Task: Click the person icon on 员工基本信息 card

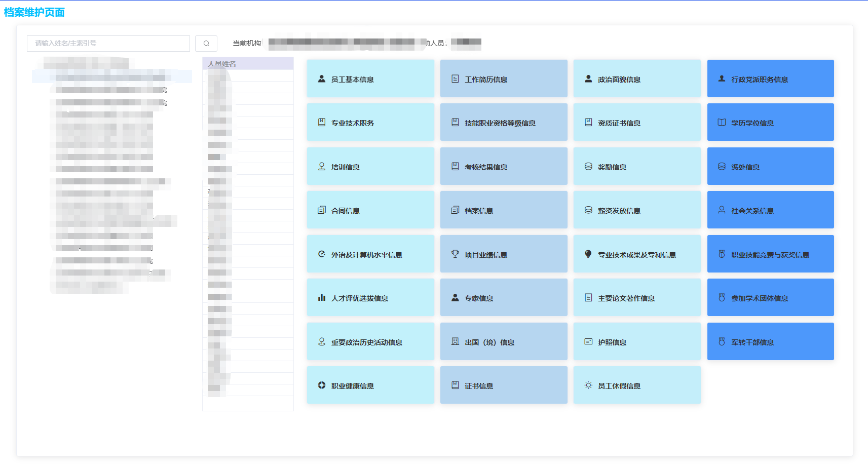Action: coord(321,79)
